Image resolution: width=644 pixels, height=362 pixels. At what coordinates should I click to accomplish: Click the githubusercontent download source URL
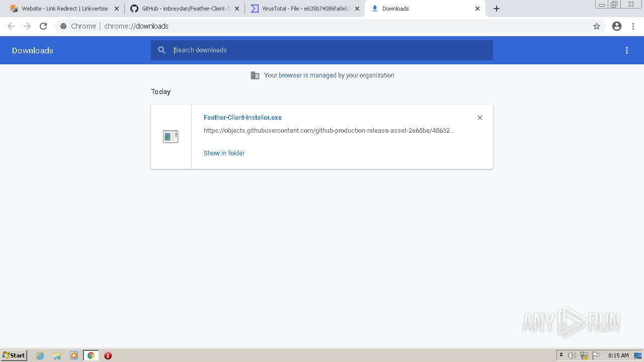coord(329,131)
